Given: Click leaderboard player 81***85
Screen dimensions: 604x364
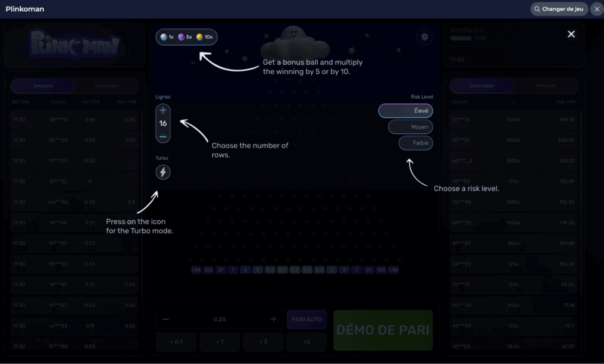Looking at the screenshot, I should tap(461, 244).
